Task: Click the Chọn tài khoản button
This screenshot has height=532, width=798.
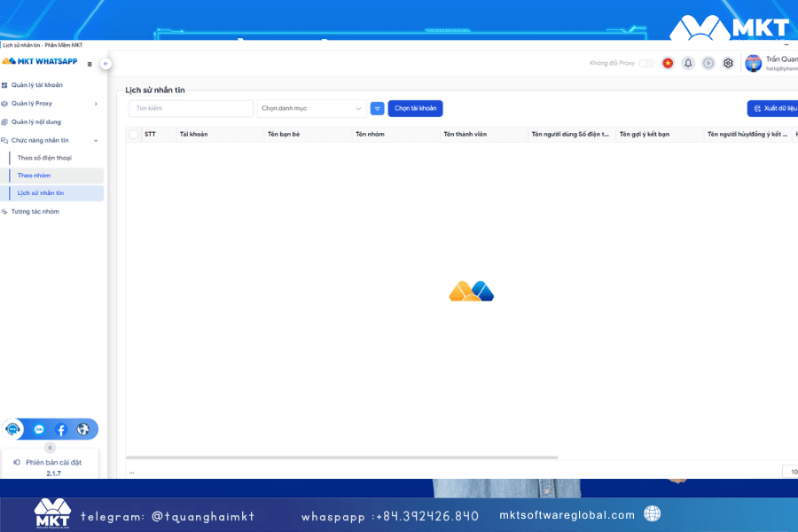Action: (x=415, y=108)
